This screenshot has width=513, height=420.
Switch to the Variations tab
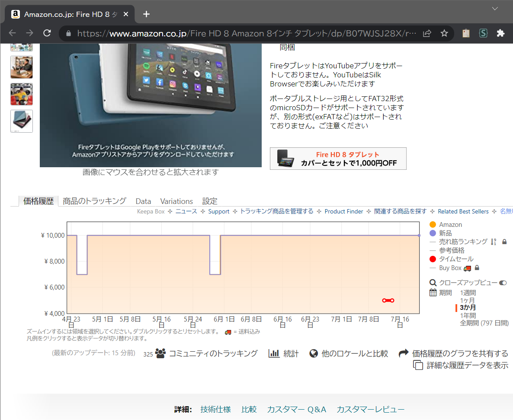coord(176,201)
